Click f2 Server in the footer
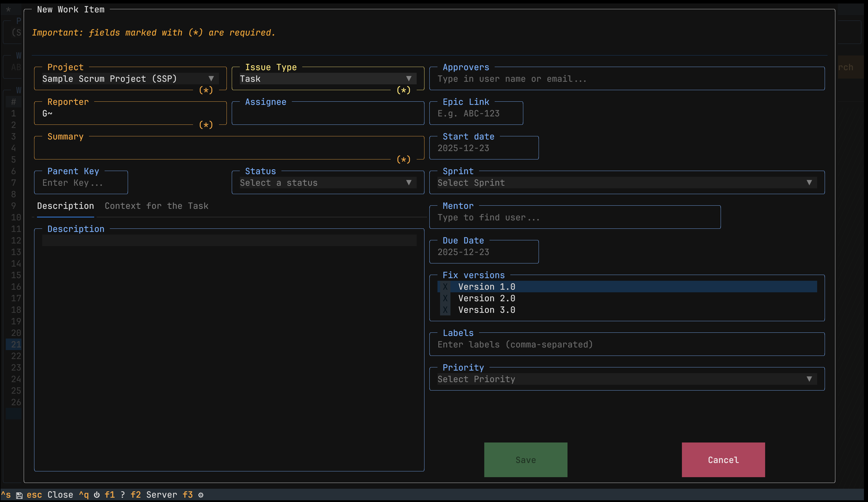 point(154,495)
